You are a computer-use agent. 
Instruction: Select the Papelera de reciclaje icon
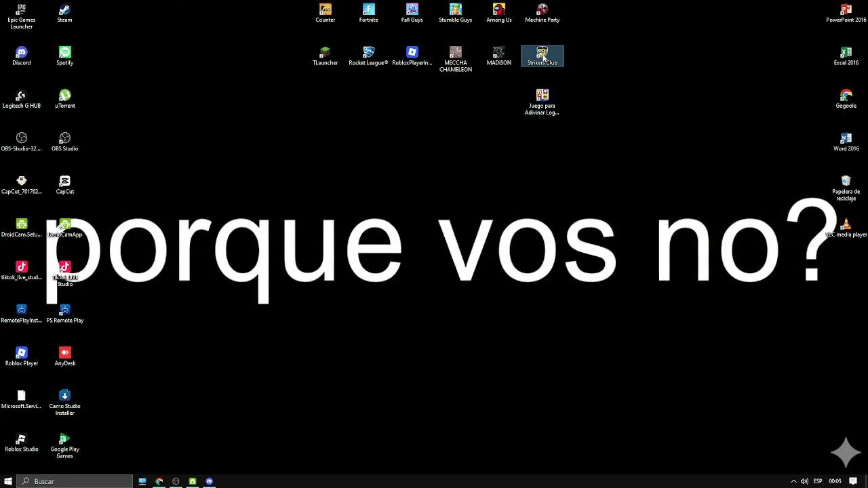[x=846, y=188]
